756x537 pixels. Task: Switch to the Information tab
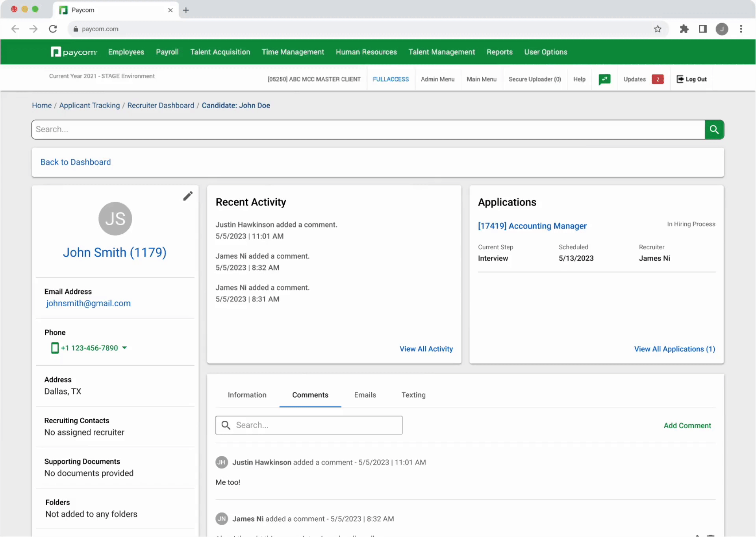(247, 395)
